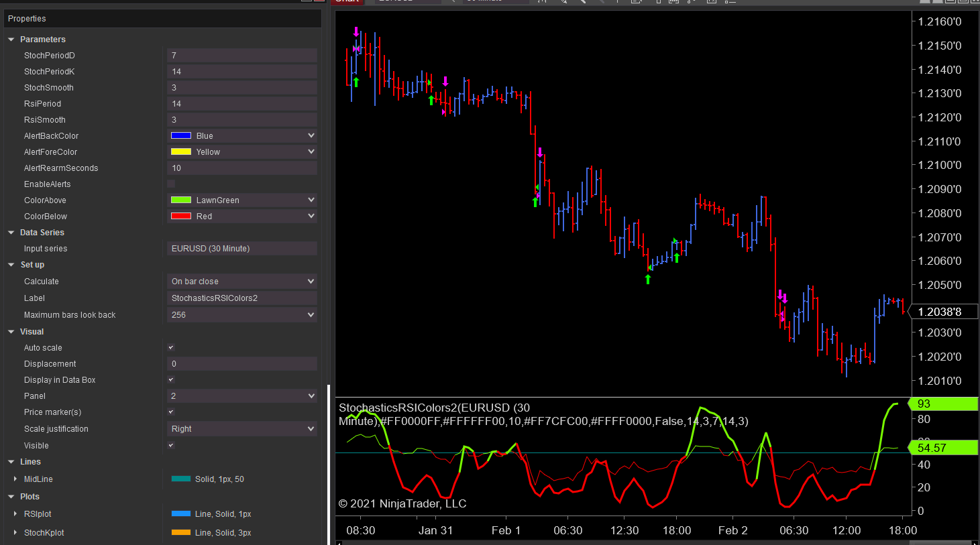The width and height of the screenshot is (980, 545).
Task: Collapse the Parameters section
Action: (11, 40)
